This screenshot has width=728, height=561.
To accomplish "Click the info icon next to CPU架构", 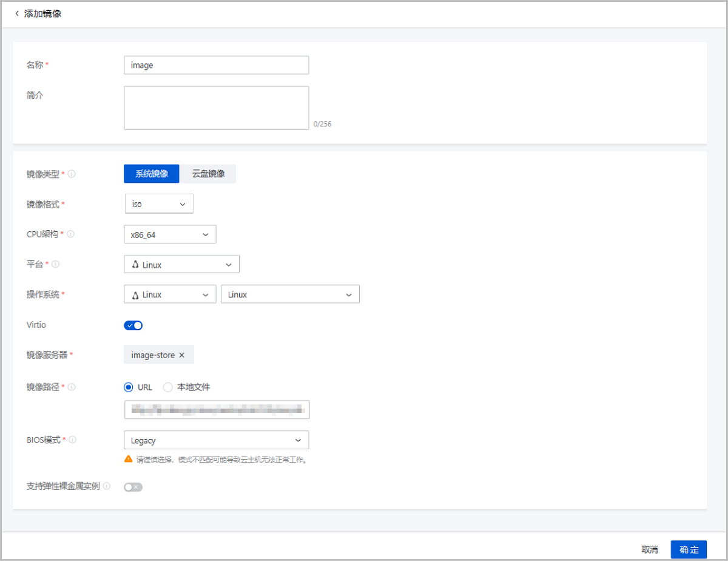I will [72, 234].
